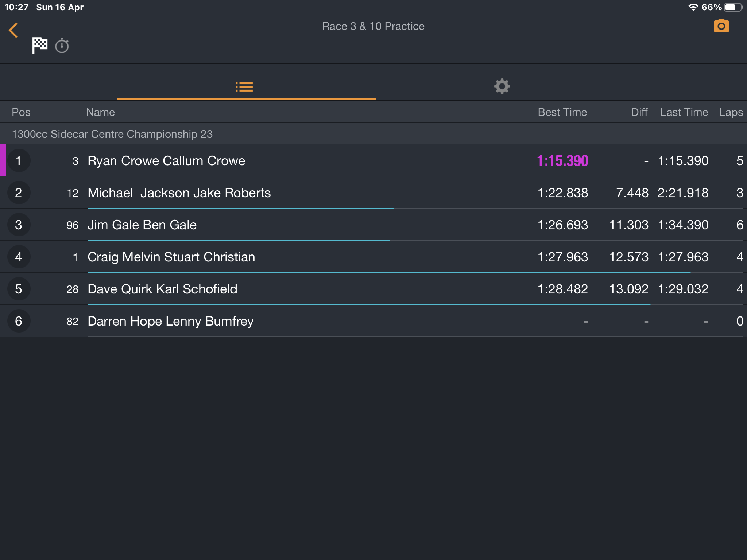Sort by Last Time column header
Viewport: 747px width, 560px height.
[x=684, y=112]
